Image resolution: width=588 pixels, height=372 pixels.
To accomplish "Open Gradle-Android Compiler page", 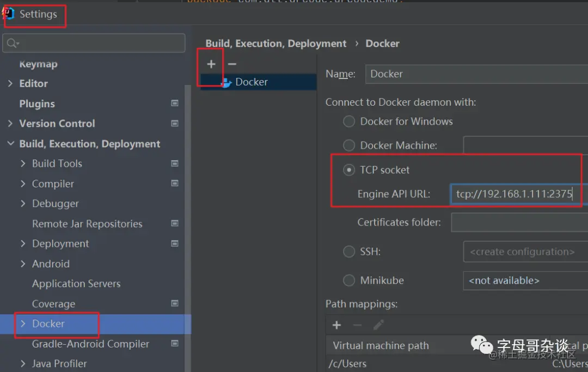I will point(91,344).
